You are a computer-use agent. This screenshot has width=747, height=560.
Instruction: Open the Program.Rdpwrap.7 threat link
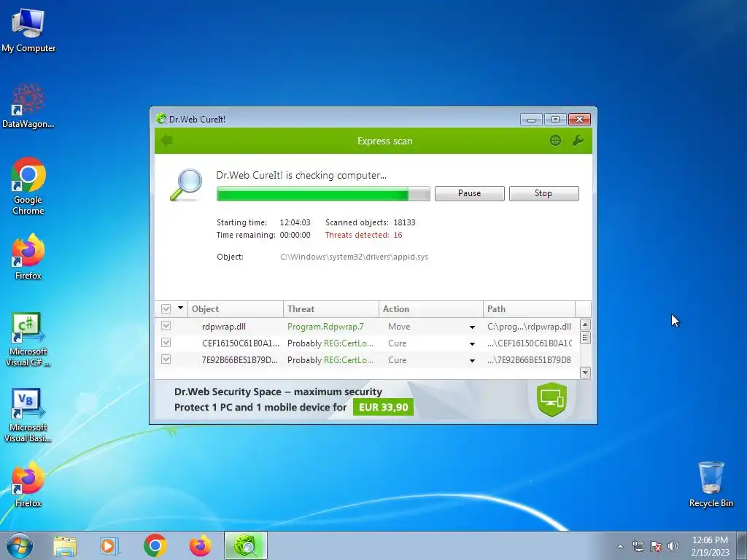click(x=325, y=327)
